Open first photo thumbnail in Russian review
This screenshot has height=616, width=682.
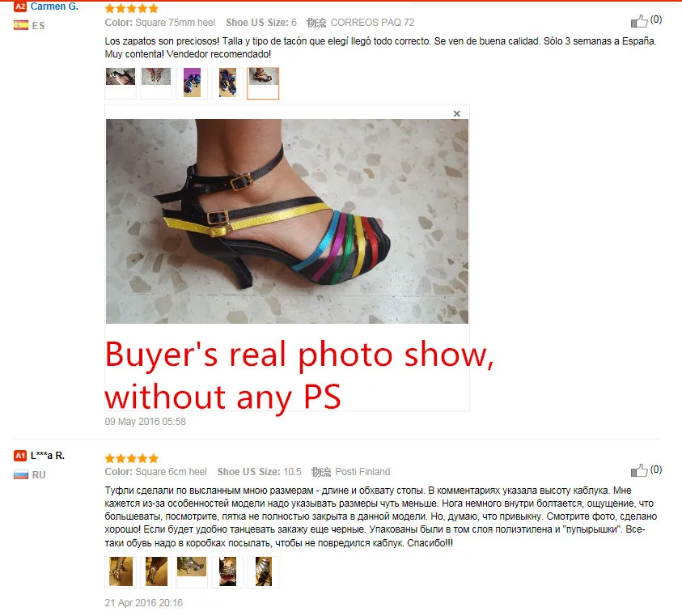point(121,572)
